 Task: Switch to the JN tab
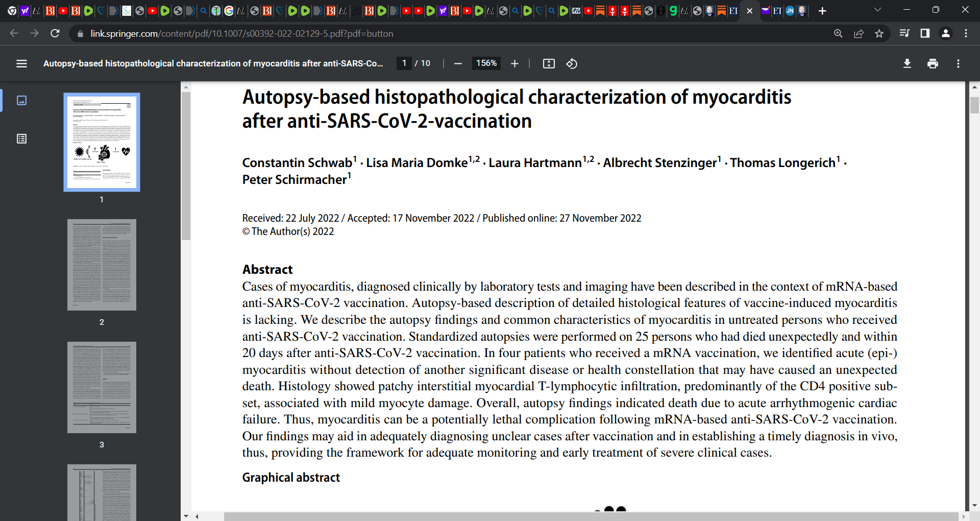(x=790, y=11)
